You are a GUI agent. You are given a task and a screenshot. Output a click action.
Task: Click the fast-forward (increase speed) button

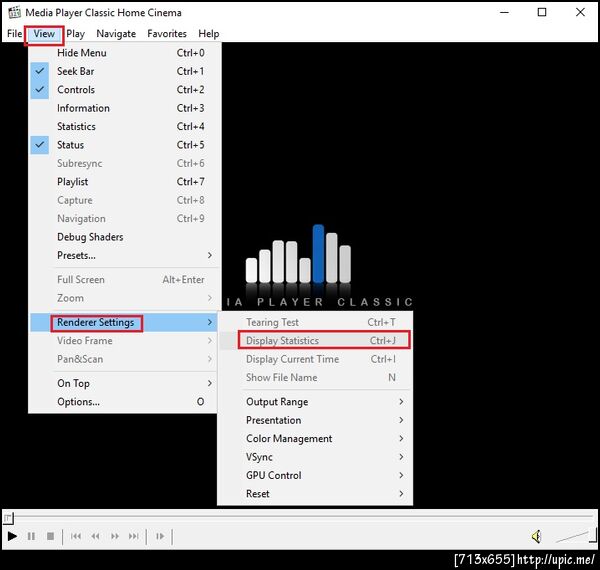[x=114, y=536]
